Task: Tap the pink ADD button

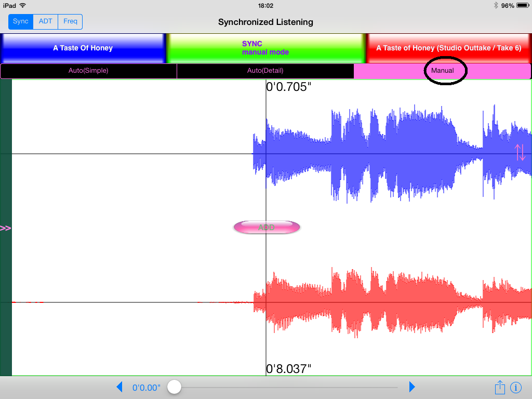Action: pos(267,228)
